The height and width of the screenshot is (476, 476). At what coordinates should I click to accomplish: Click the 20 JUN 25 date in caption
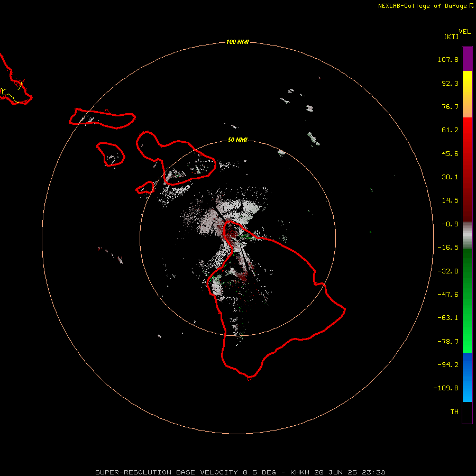(x=335, y=472)
